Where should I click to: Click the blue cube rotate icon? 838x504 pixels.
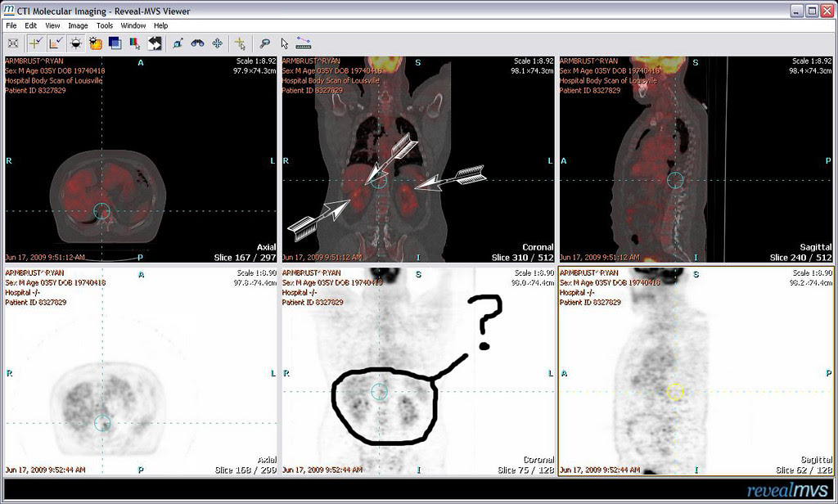178,43
